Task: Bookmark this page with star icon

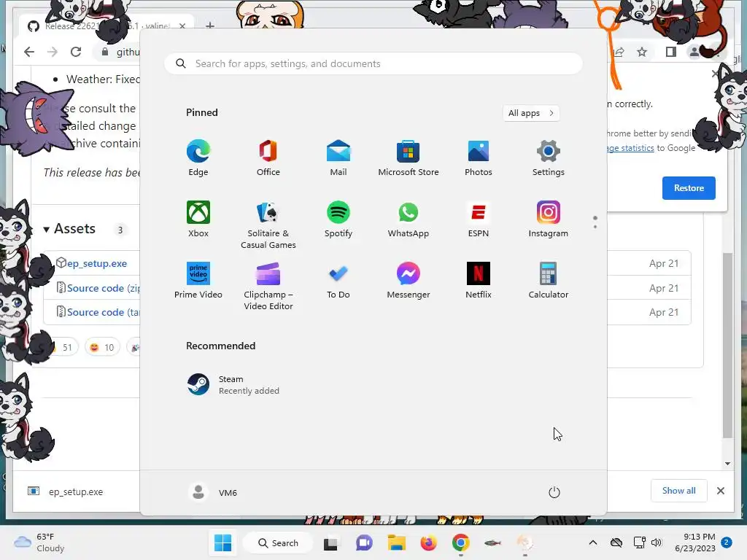Action: [642, 52]
